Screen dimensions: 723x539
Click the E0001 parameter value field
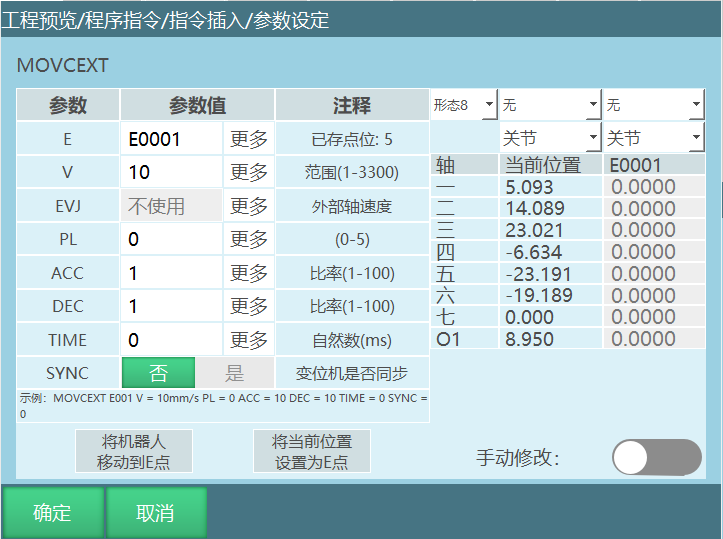170,139
